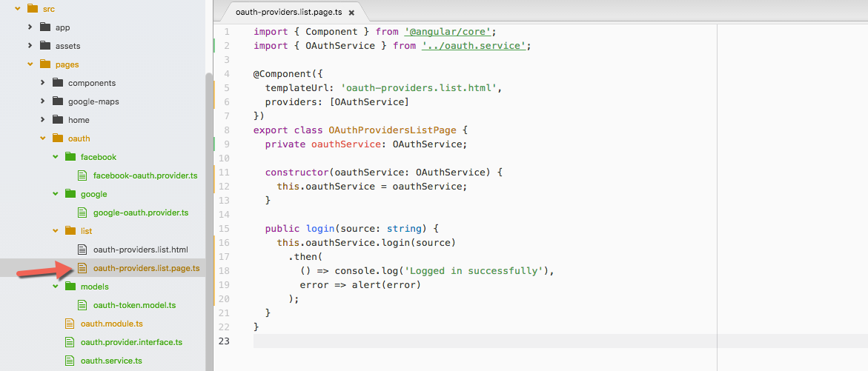Expand the google-maps folder chevron
This screenshot has width=868, height=371.
point(43,101)
